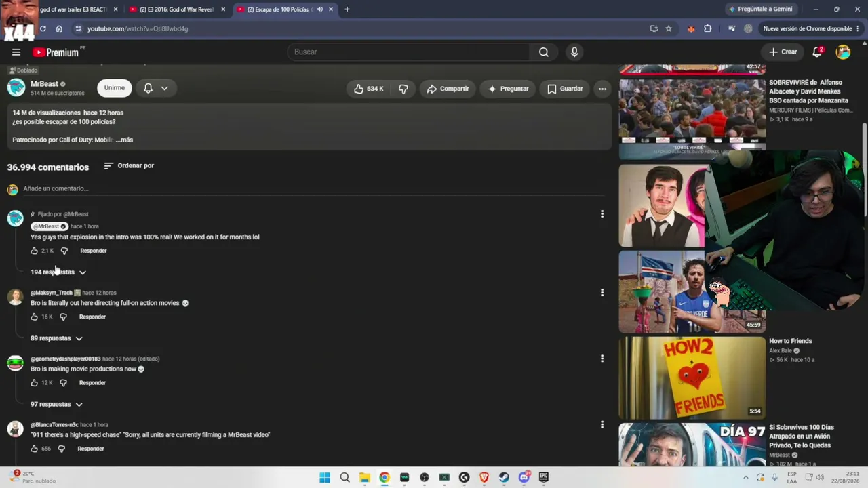Expand 194 respuestas on pinned comment
Image resolution: width=868 pixels, height=488 pixels.
point(58,272)
